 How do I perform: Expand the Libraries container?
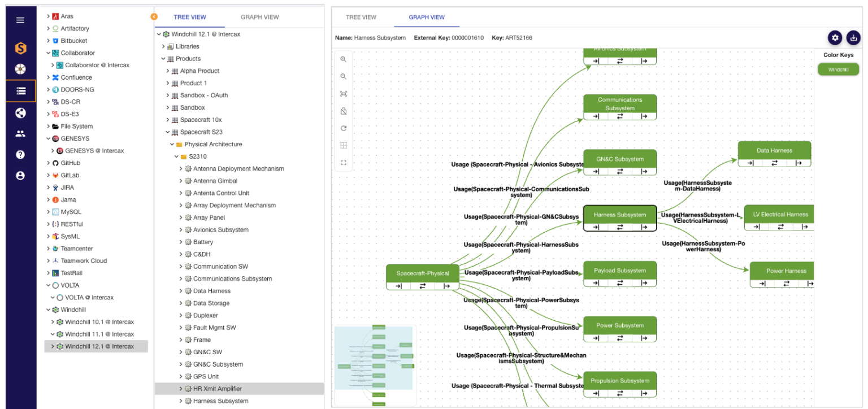click(163, 46)
